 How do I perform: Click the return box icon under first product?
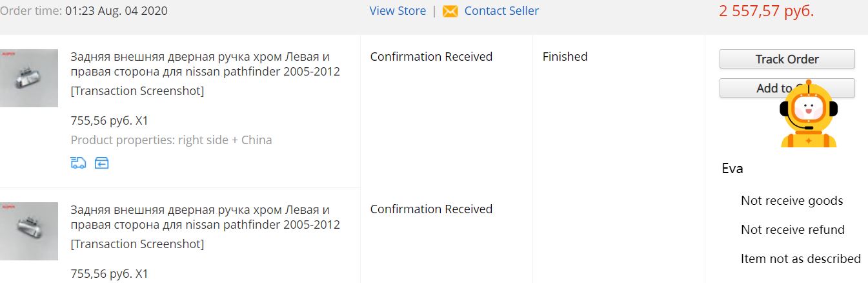[x=101, y=163]
